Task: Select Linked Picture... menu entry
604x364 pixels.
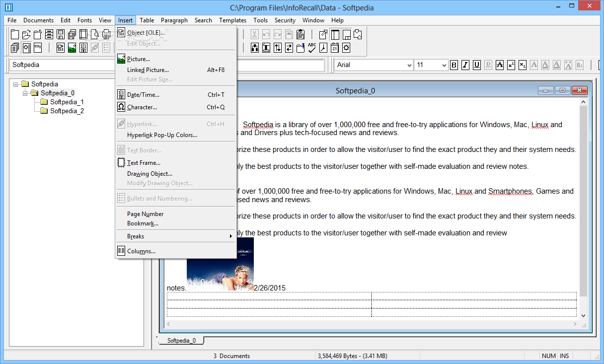Action: (x=176, y=70)
